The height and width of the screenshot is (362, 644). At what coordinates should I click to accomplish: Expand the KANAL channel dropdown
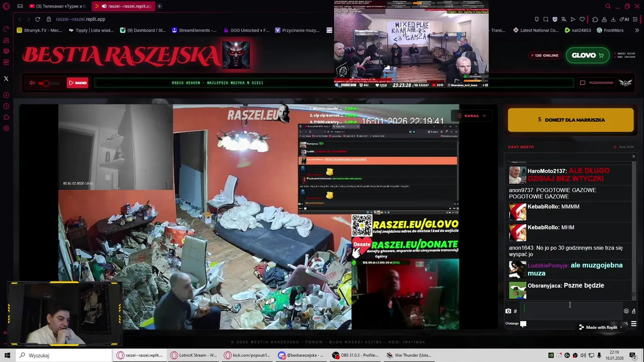click(471, 116)
